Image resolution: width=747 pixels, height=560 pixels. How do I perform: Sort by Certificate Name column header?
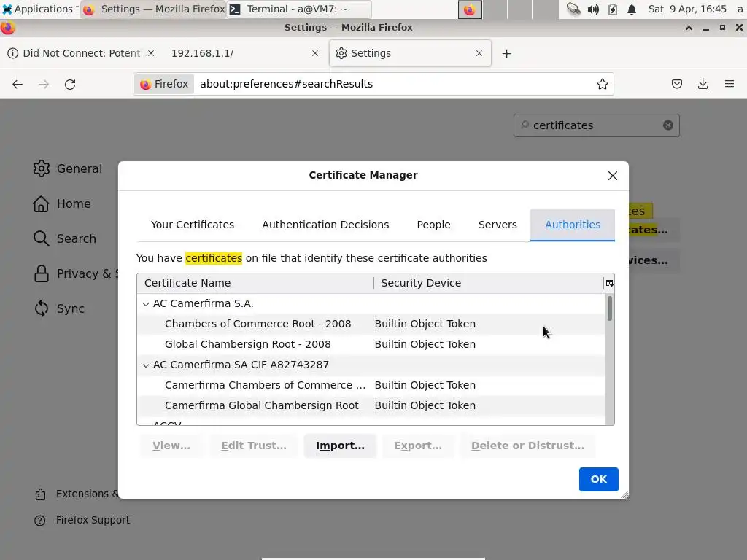coord(255,284)
